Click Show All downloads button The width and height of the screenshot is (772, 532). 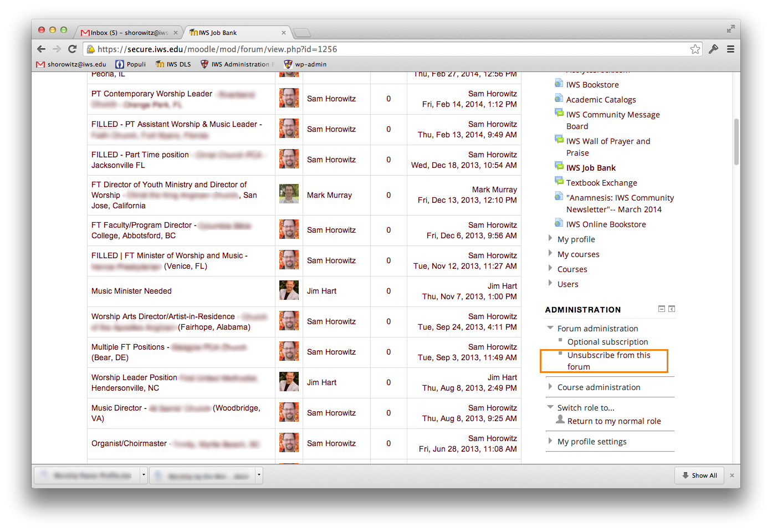tap(699, 475)
